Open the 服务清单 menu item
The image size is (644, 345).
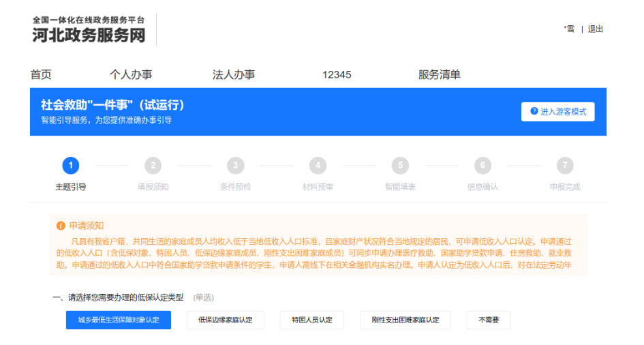coord(439,74)
